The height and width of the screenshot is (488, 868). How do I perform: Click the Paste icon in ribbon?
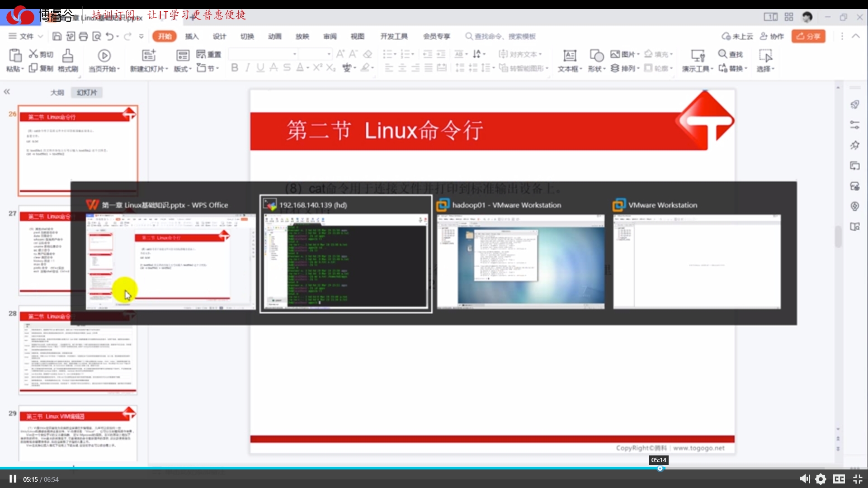(x=14, y=56)
